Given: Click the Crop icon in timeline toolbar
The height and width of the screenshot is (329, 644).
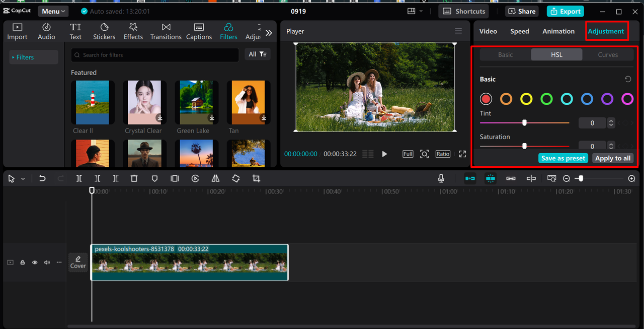Looking at the screenshot, I should 256,178.
